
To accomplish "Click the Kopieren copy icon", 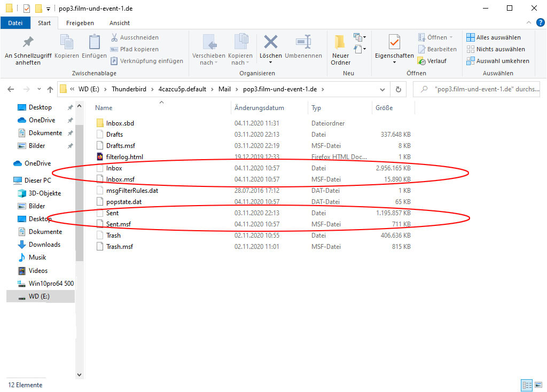I will [x=66, y=43].
